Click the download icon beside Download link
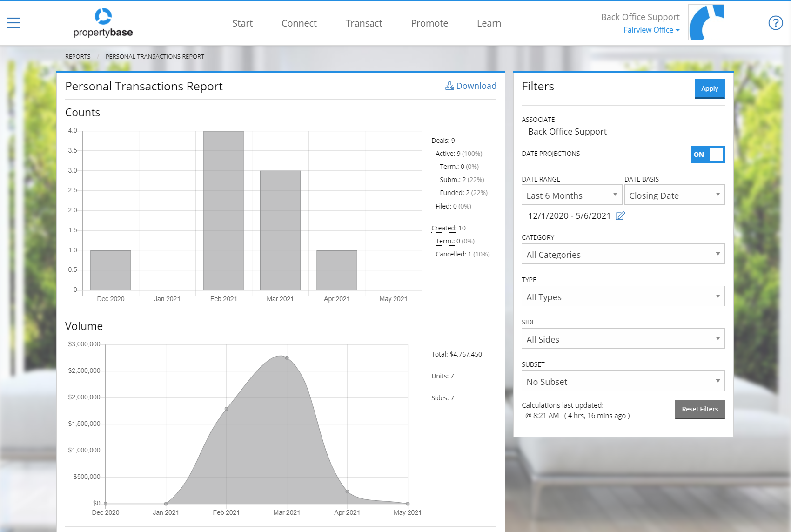The width and height of the screenshot is (791, 532). pos(449,86)
